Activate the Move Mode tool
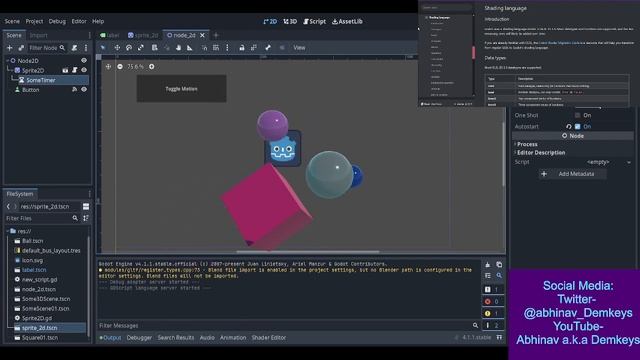The image size is (640, 360). (x=117, y=48)
